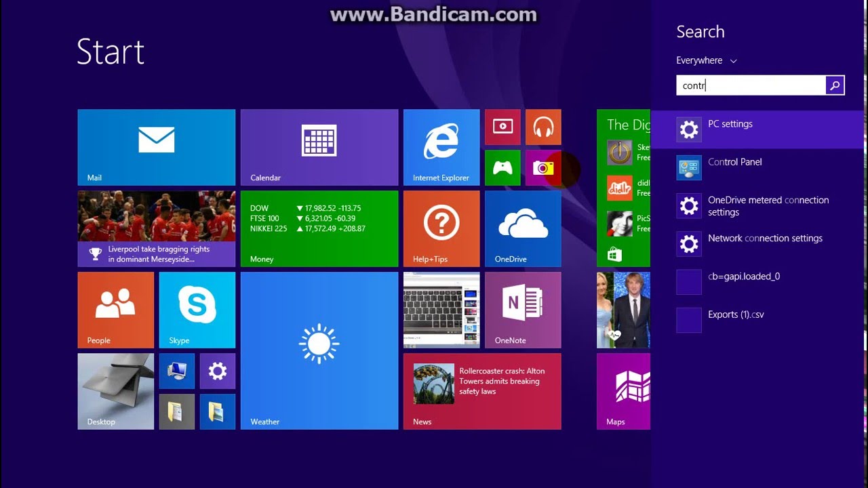This screenshot has height=488, width=868.
Task: Open the Liverpool sports story tile
Action: (x=156, y=228)
